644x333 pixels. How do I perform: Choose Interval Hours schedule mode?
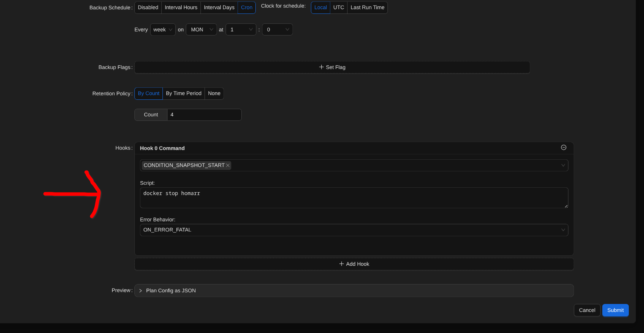coord(181,7)
